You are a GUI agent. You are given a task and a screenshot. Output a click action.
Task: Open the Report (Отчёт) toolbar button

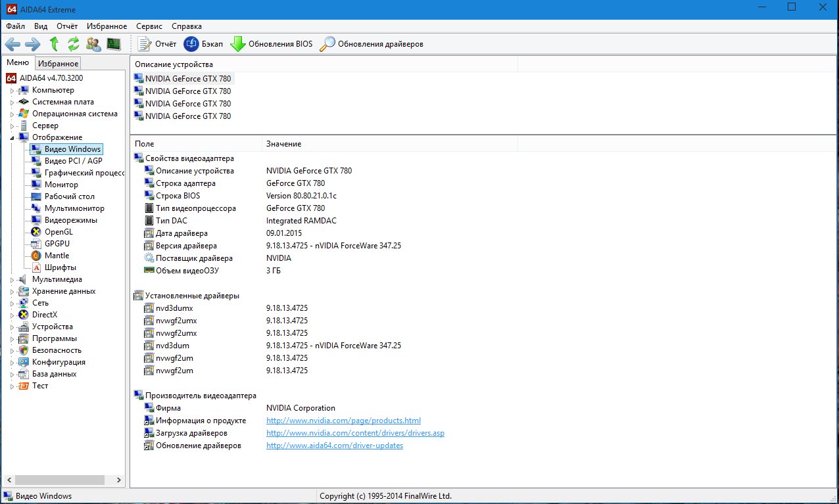coord(158,44)
